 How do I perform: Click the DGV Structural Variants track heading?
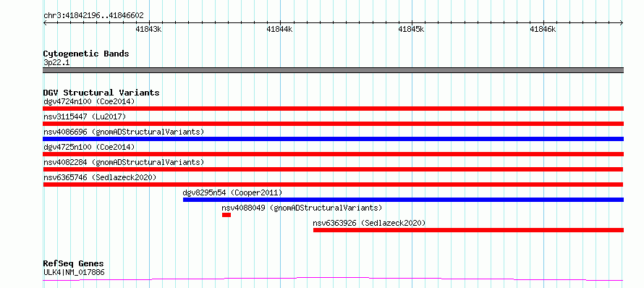[101, 93]
